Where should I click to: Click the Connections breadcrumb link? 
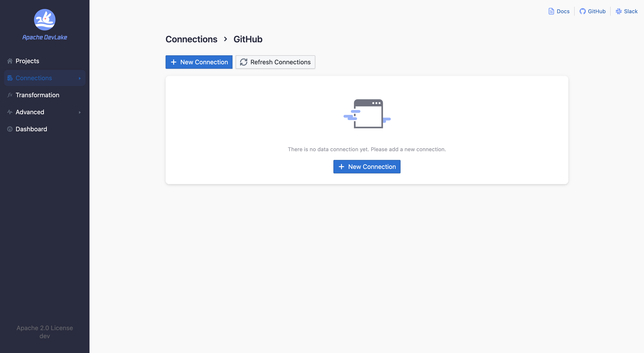[x=191, y=39]
